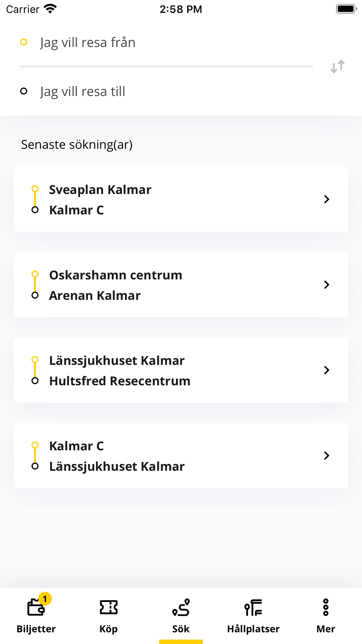Expand Länssjukhuset Kalmar to Hultsfred chevron
Image resolution: width=362 pixels, height=644 pixels.
coord(327,370)
